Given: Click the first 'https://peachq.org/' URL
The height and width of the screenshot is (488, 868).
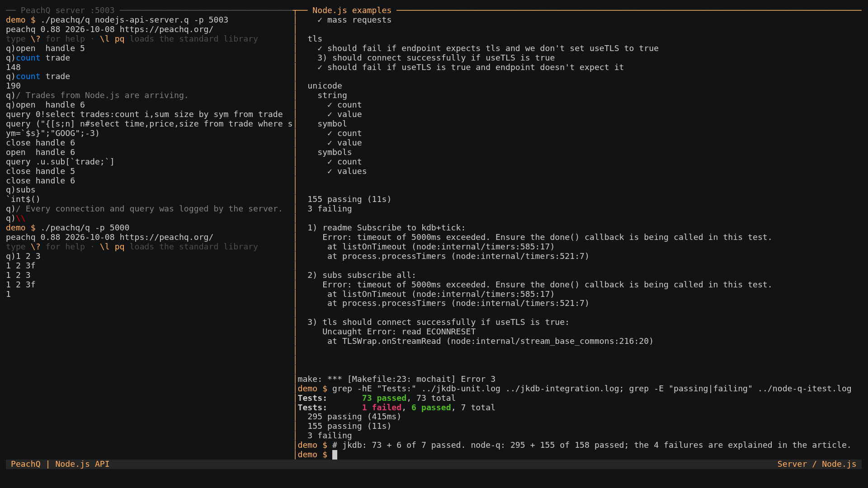Looking at the screenshot, I should (166, 29).
